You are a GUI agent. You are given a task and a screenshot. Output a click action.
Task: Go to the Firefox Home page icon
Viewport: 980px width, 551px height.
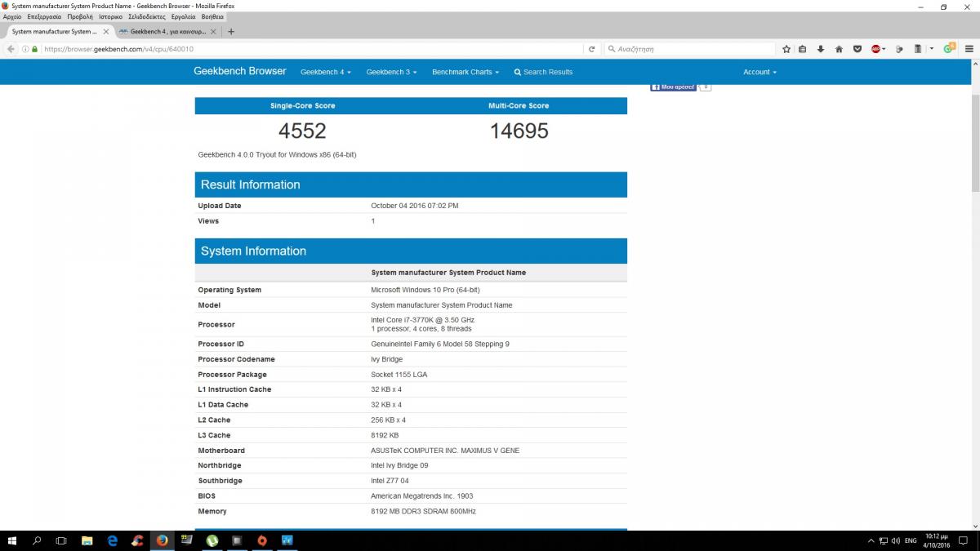click(x=839, y=49)
